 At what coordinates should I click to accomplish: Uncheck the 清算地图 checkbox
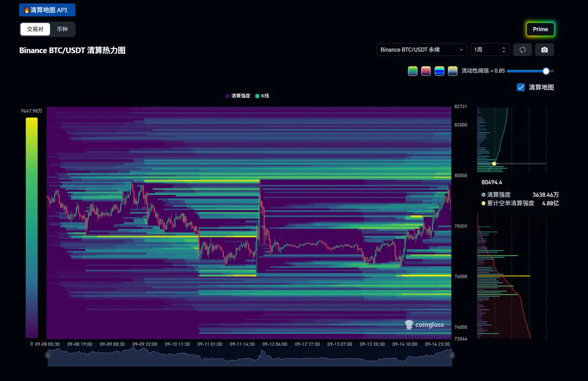point(521,87)
